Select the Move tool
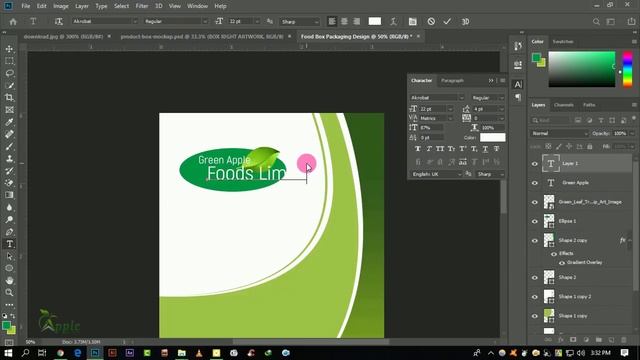This screenshot has width=640, height=360. point(9,49)
